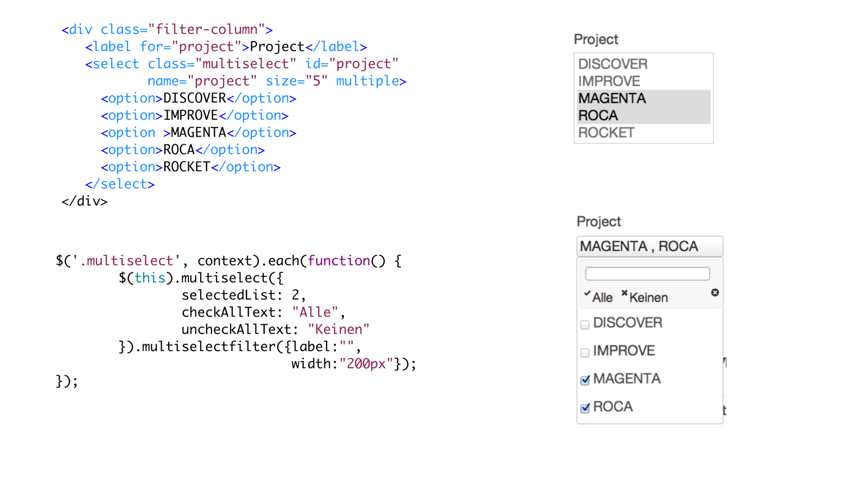Click the '<option>DISCOVER</option>' code line
Viewport: 868px width, 488px height.
199,99
